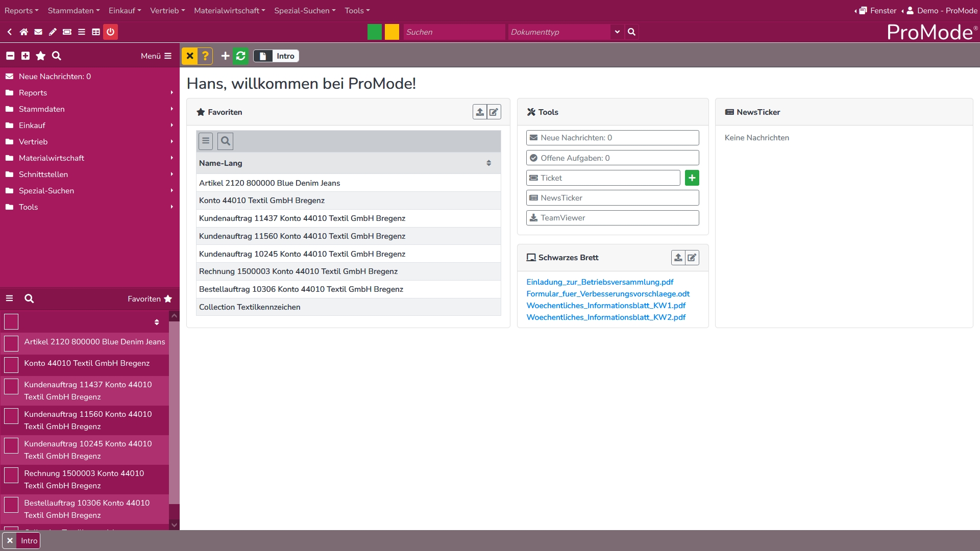Click the green plus button beside Ticket
Image resolution: width=980 pixels, height=551 pixels.
(x=692, y=178)
